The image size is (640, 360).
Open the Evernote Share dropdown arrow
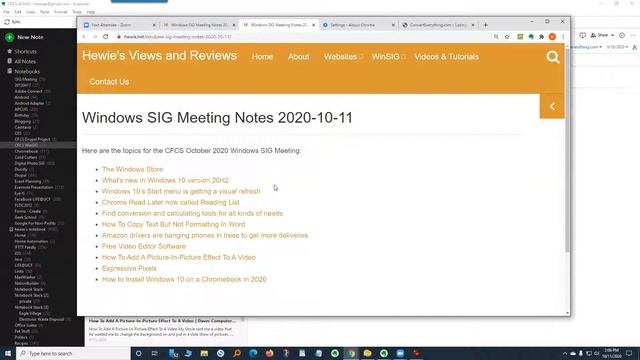[x=612, y=36]
